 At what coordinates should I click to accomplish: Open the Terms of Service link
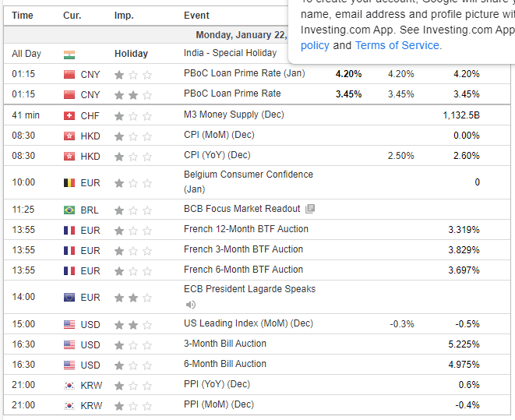point(397,45)
